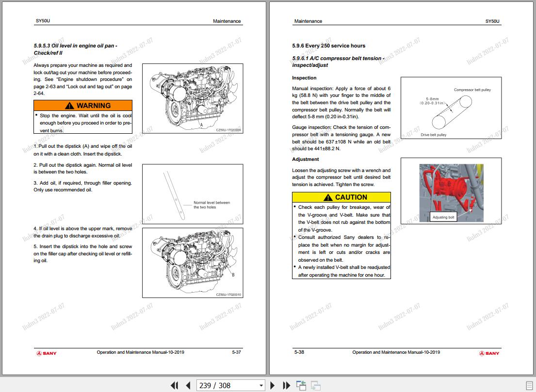Viewport: 536px width, 392px height.
Task: Open the page number dropdown arrow
Action: 261,386
